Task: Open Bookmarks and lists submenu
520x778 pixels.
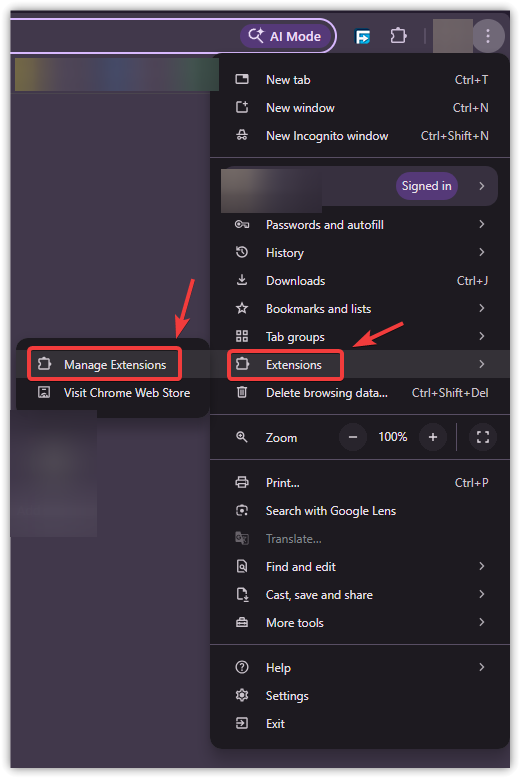Action: pos(360,309)
